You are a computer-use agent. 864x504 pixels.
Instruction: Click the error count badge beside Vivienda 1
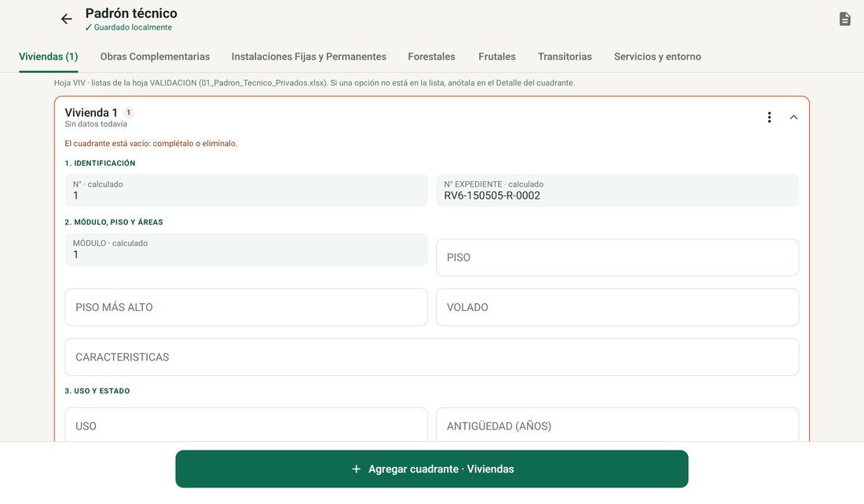(x=129, y=112)
